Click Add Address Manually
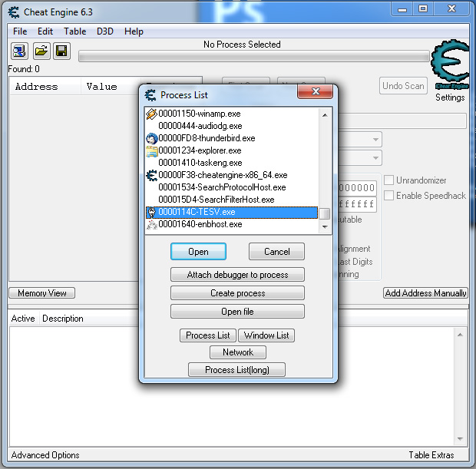The height and width of the screenshot is (469, 476). click(425, 293)
